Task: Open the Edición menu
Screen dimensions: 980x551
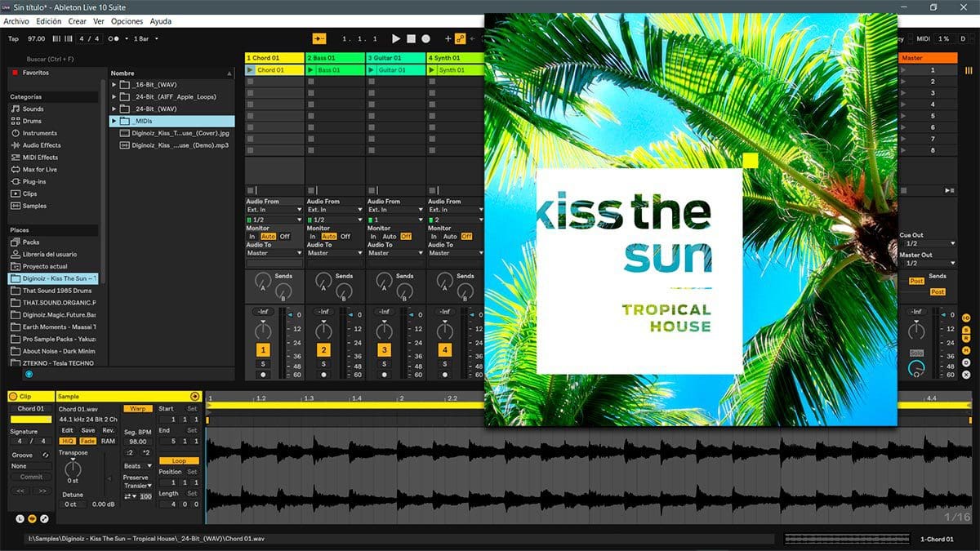Action: 48,21
